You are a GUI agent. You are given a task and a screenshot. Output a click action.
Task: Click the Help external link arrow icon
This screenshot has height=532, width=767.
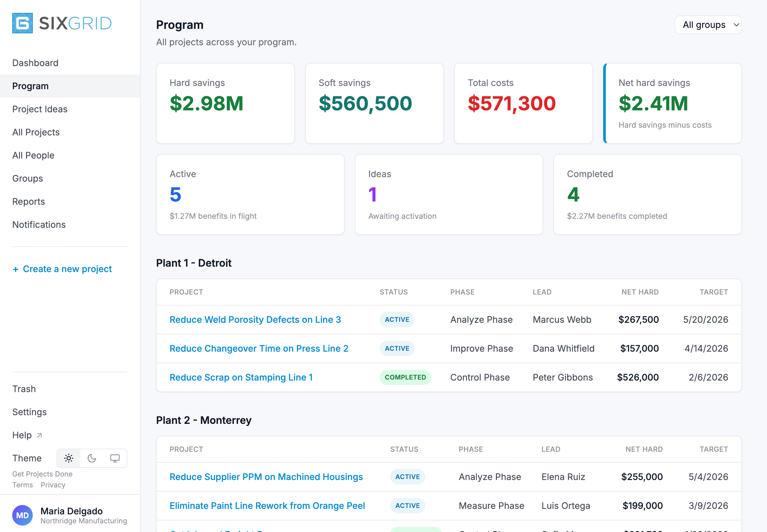[40, 435]
